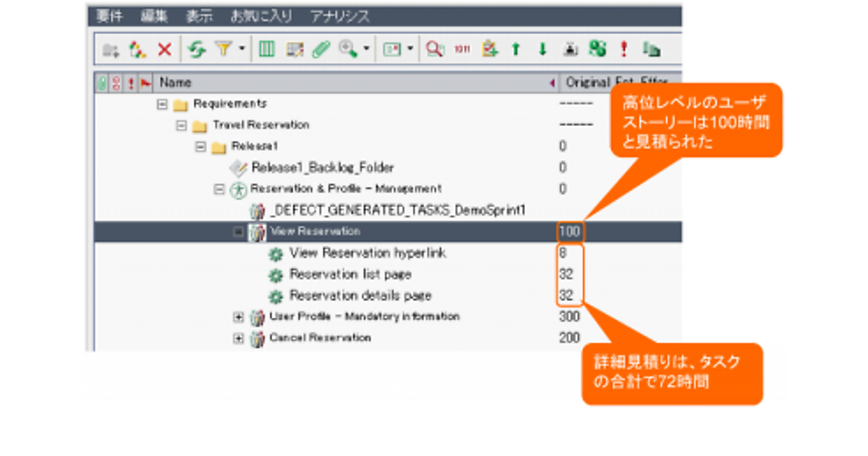Image resolution: width=868 pixels, height=456 pixels.
Task: Click the yellow funnel filter icon
Action: point(224,49)
